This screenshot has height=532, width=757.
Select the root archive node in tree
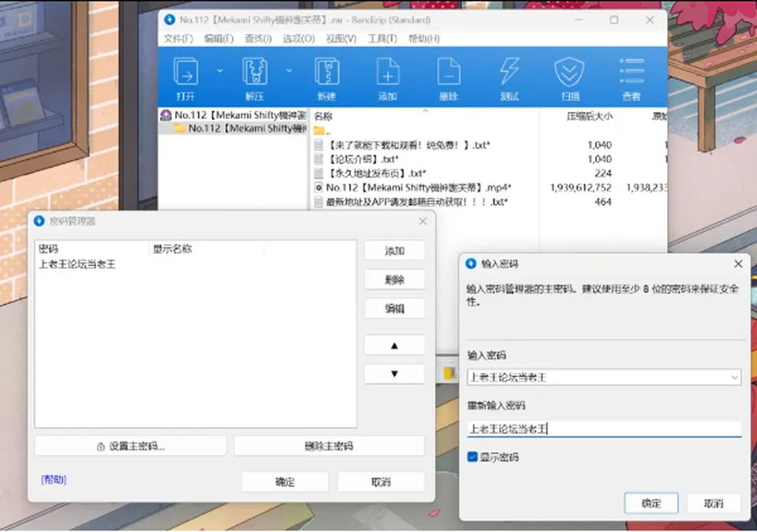point(233,115)
